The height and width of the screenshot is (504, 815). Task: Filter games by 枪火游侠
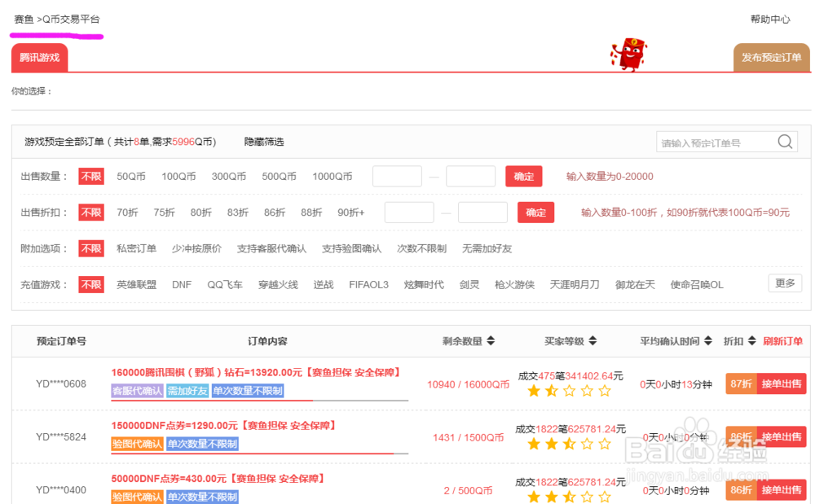[514, 284]
